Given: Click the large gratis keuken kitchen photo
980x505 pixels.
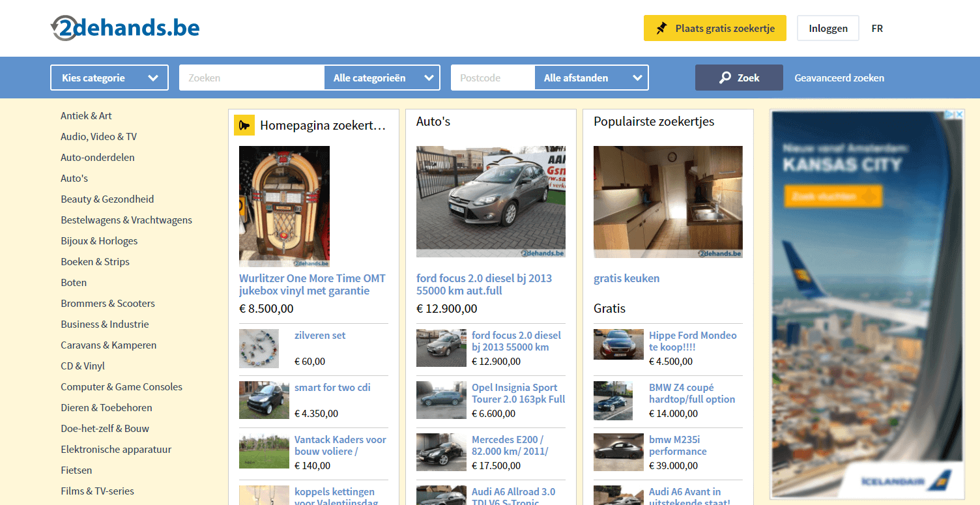Looking at the screenshot, I should click(x=668, y=202).
